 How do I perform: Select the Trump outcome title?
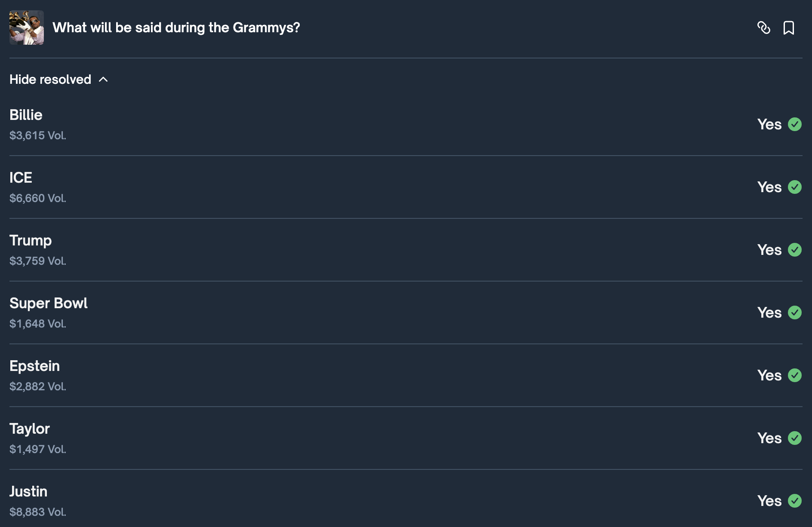pyautogui.click(x=31, y=241)
